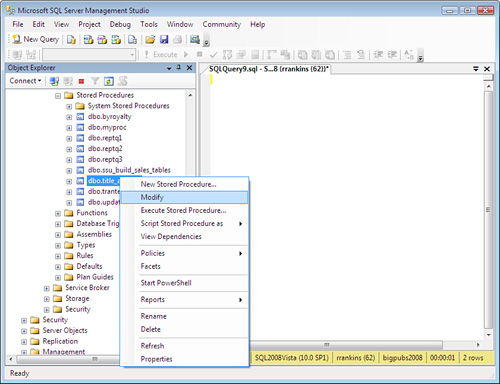Choose Start PowerShell from context menu
This screenshot has width=500, height=384.
click(x=184, y=283)
